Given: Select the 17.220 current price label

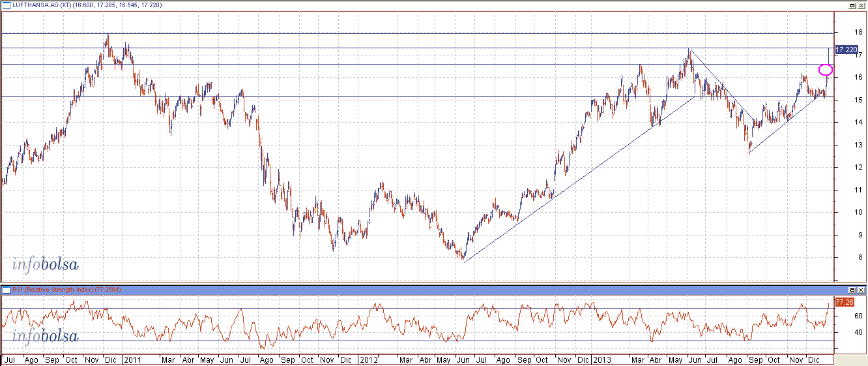Looking at the screenshot, I should [846, 50].
